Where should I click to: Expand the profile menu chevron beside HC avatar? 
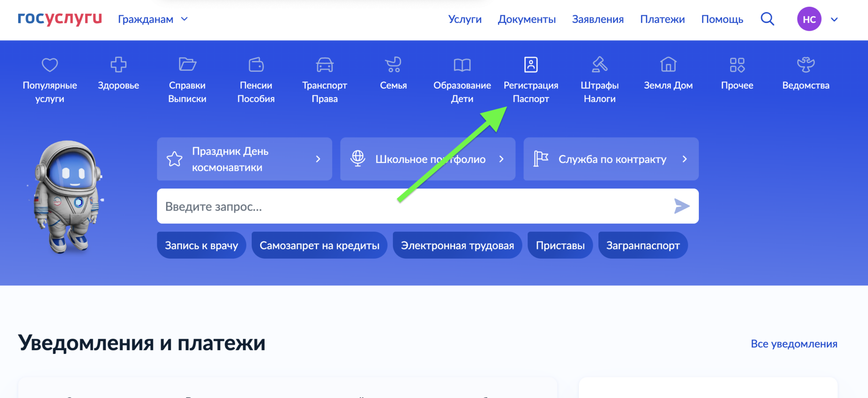tap(834, 19)
